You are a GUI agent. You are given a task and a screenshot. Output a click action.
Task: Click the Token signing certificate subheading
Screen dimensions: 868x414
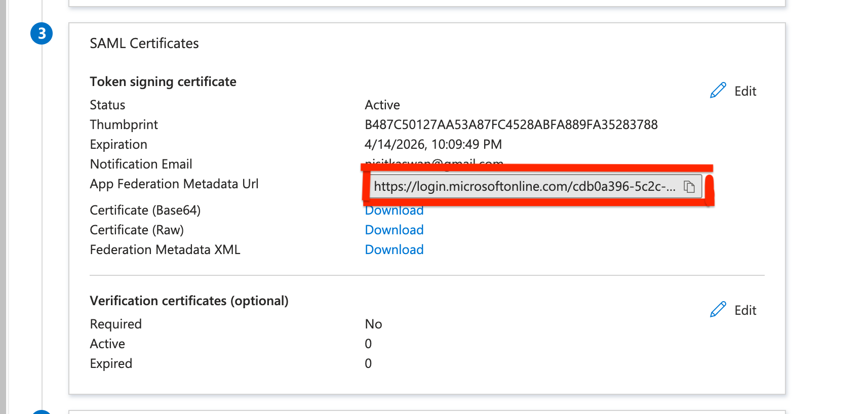tap(163, 81)
